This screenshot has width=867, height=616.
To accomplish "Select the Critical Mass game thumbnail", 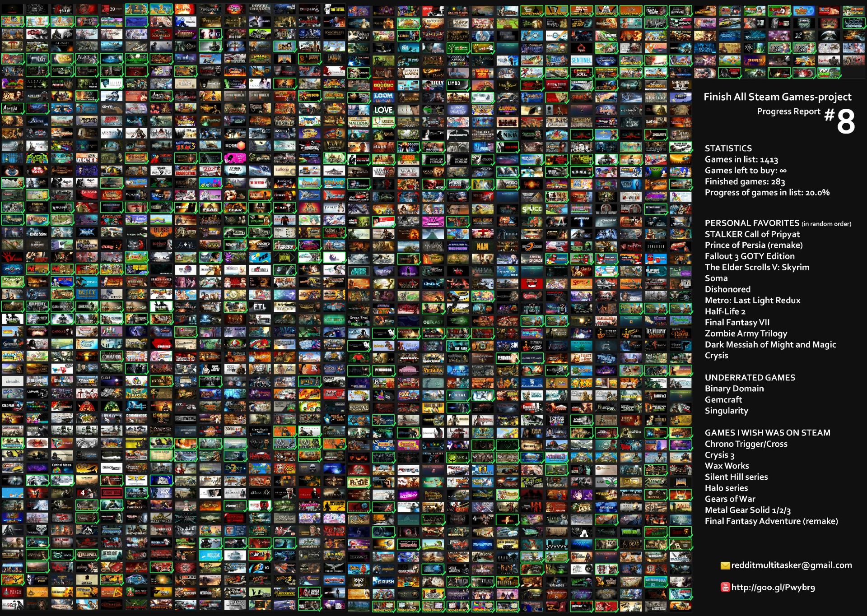I will click(x=62, y=467).
